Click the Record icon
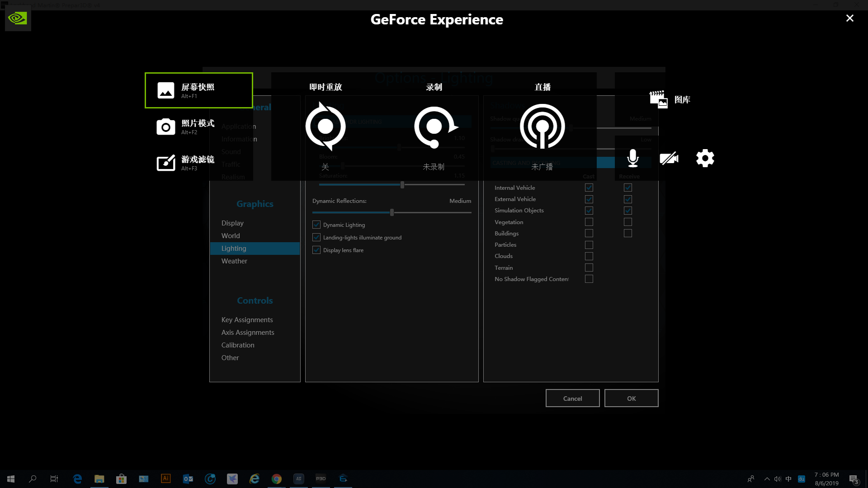The width and height of the screenshot is (868, 488). click(x=434, y=127)
